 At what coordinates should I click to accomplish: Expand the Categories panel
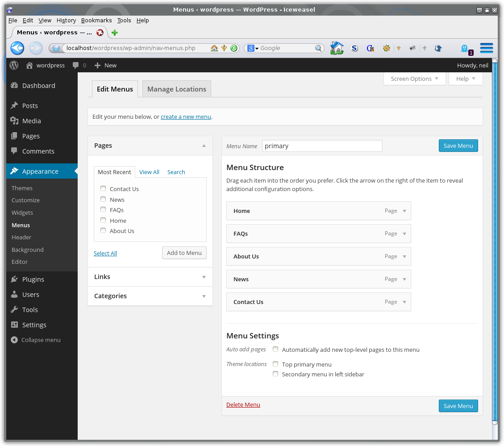(x=204, y=296)
